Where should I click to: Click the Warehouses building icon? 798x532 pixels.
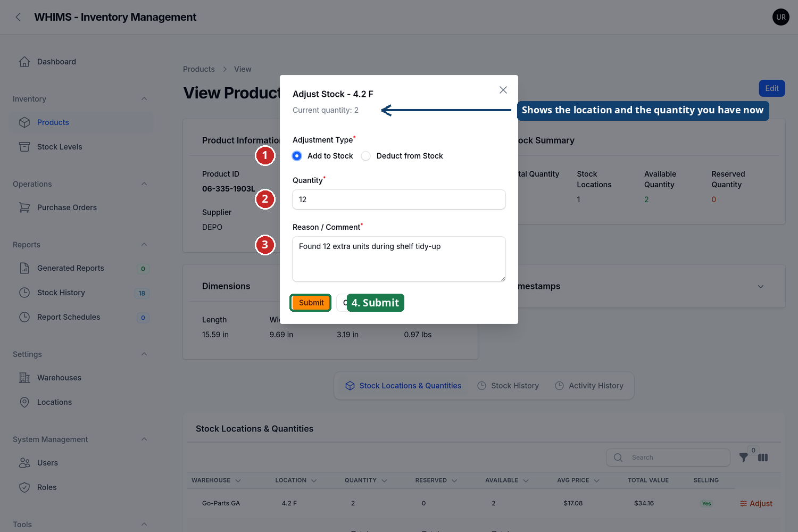(24, 378)
